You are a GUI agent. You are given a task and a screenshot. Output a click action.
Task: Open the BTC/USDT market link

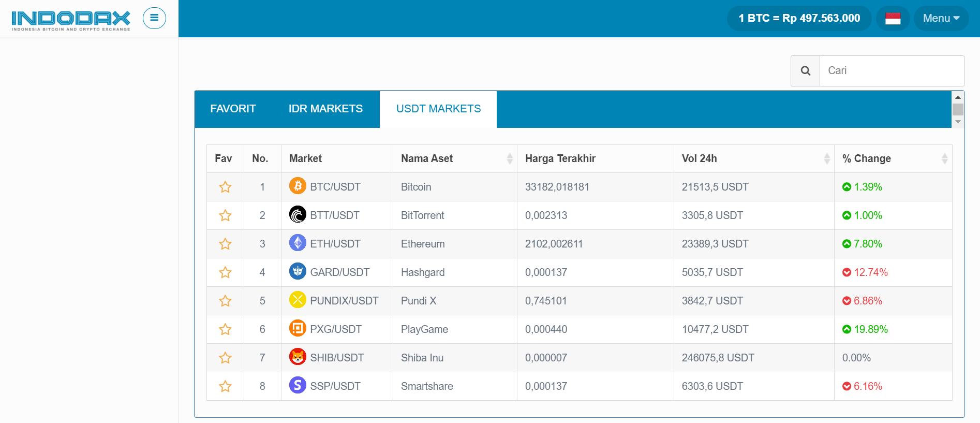(335, 187)
